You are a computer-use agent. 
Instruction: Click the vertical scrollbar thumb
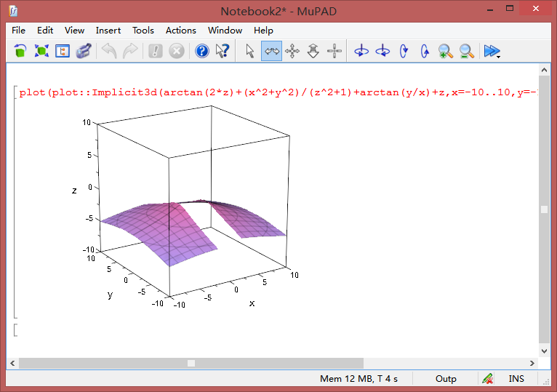[544, 209]
